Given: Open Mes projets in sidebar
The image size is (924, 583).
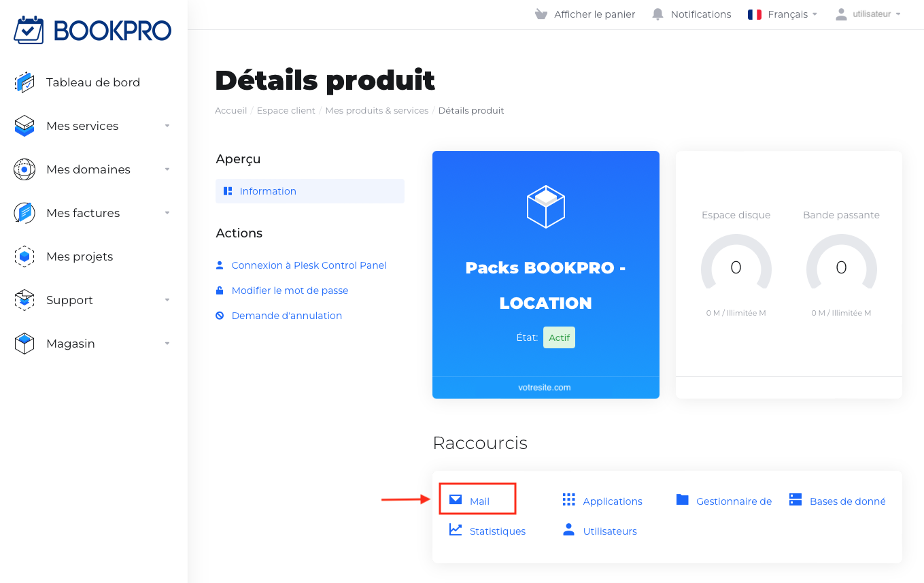Looking at the screenshot, I should click(x=80, y=256).
